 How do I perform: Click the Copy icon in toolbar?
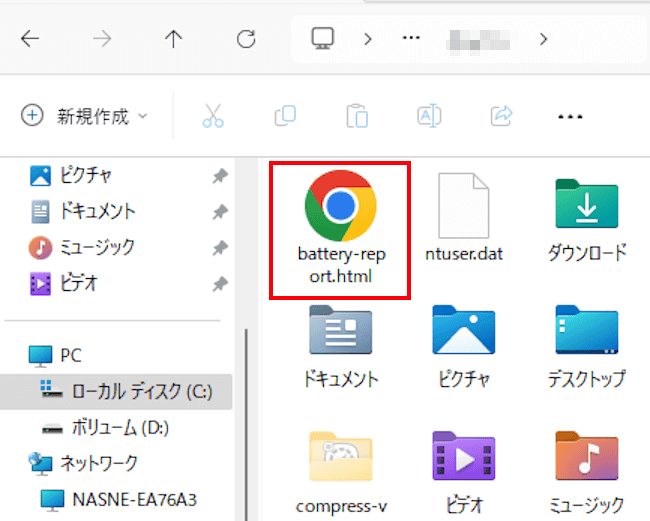pos(285,116)
